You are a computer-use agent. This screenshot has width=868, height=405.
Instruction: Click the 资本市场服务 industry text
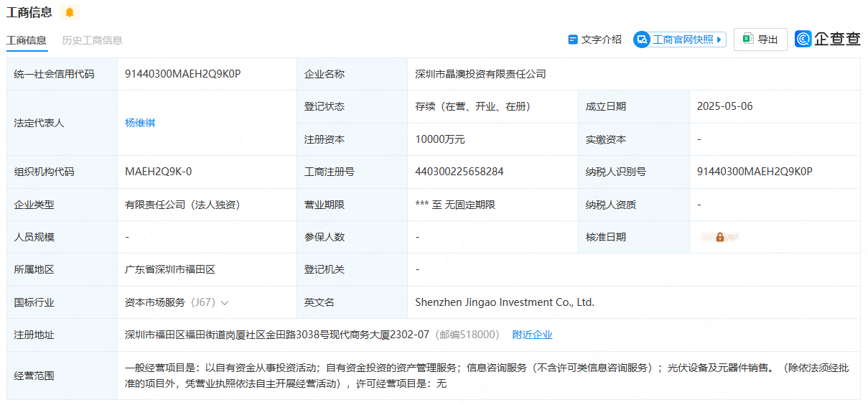(x=155, y=302)
